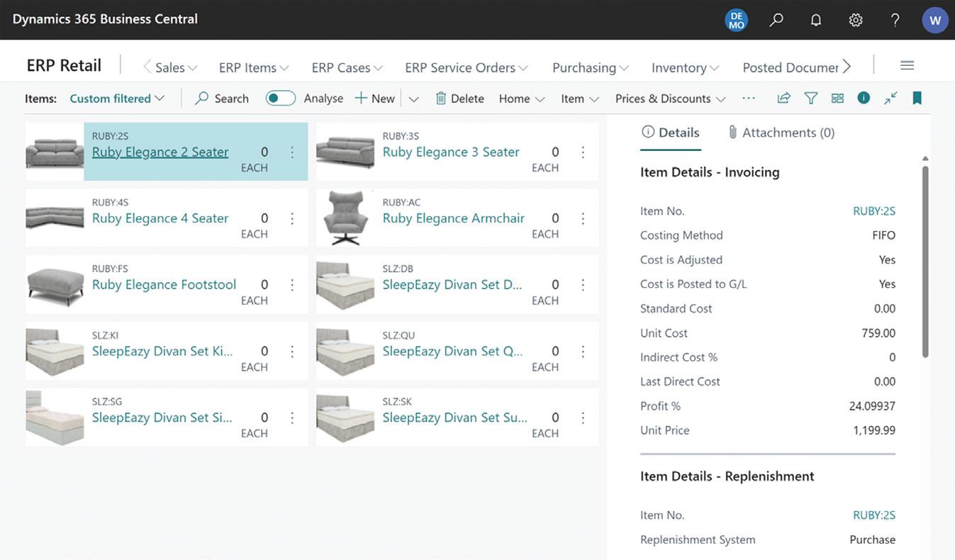
Task: Open the filter pane funnel icon
Action: pos(811,98)
